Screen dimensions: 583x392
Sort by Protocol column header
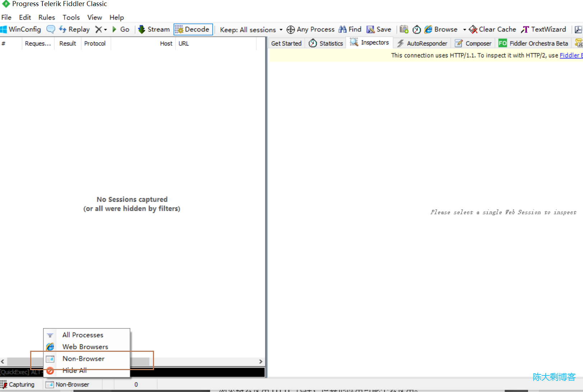coord(95,43)
